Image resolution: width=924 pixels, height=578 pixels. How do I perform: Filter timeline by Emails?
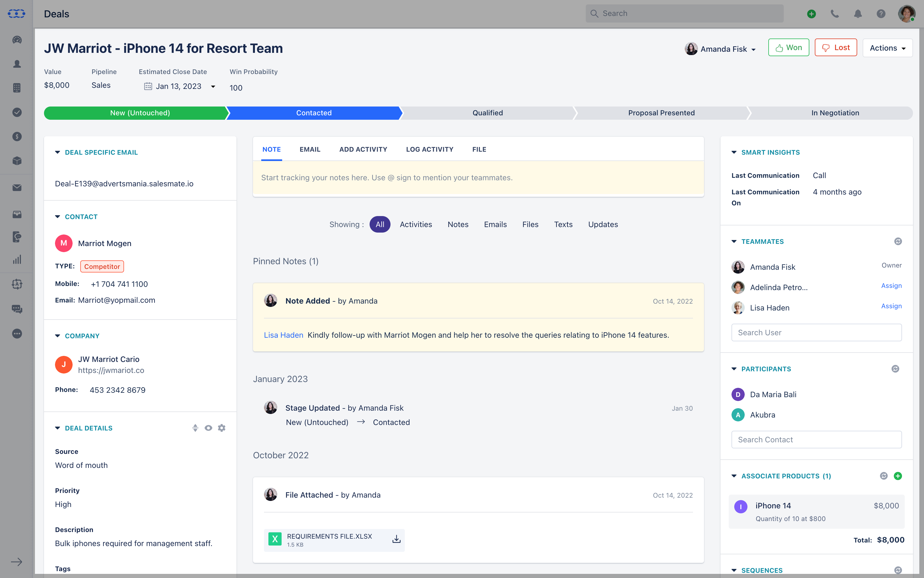[495, 224]
